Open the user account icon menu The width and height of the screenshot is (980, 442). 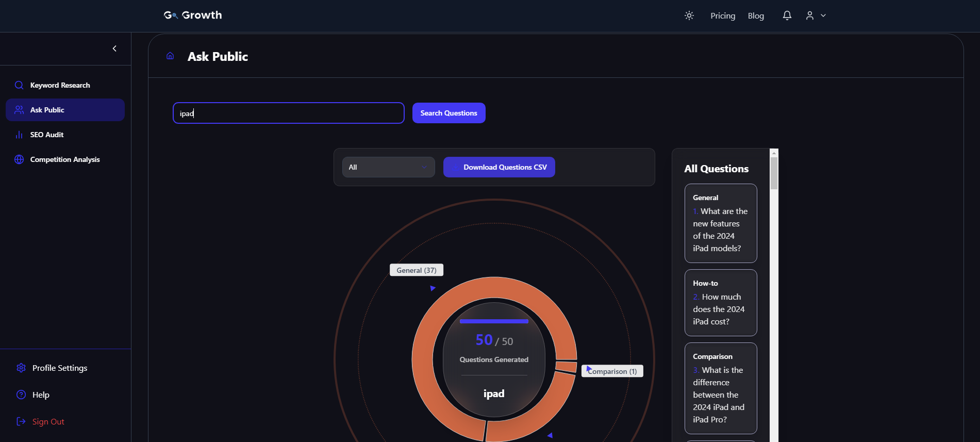point(810,15)
